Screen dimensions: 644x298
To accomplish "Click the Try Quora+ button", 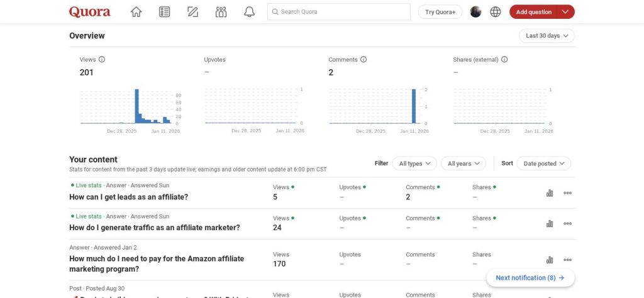I will (x=440, y=12).
